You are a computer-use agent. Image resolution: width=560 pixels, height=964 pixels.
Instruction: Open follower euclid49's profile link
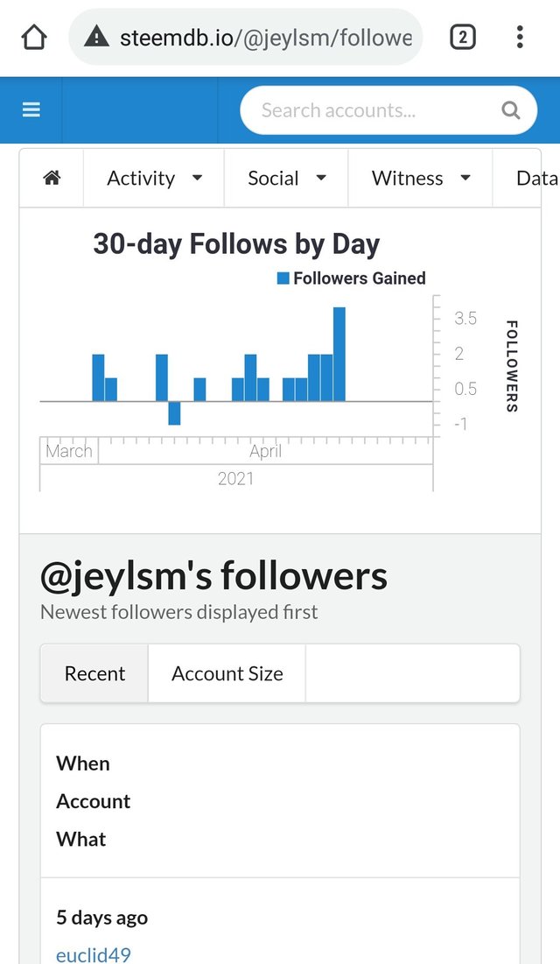click(94, 954)
